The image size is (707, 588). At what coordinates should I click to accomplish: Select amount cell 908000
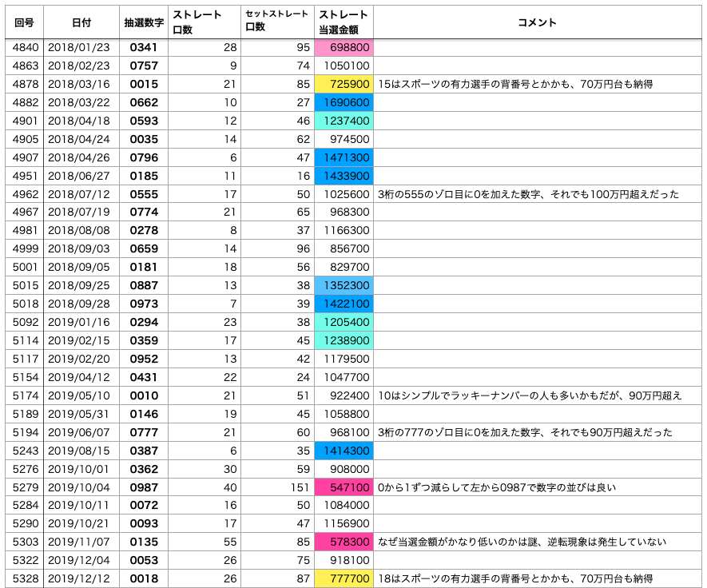(x=344, y=470)
